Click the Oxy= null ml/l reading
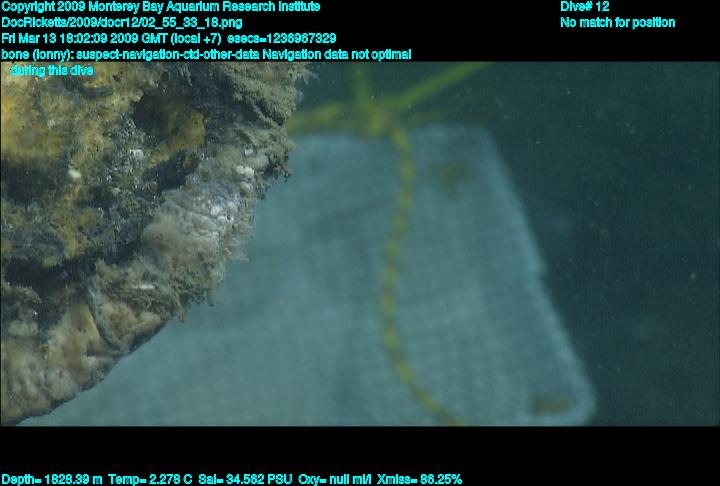The height and width of the screenshot is (486, 720). tap(328, 479)
